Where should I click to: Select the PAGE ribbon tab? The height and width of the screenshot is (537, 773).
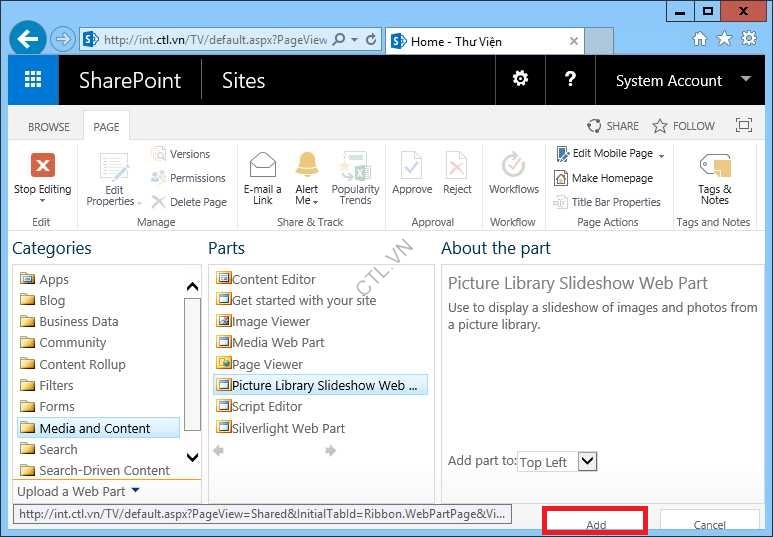[x=106, y=127]
